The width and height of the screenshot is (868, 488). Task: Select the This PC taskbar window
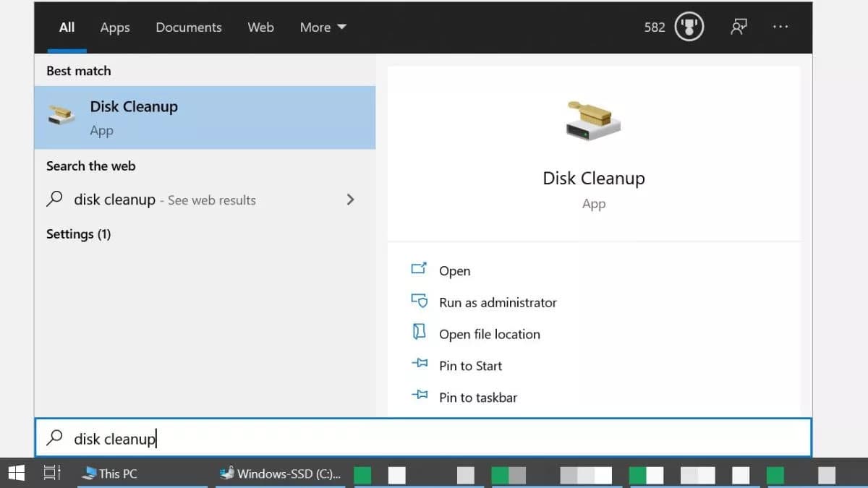pos(111,474)
